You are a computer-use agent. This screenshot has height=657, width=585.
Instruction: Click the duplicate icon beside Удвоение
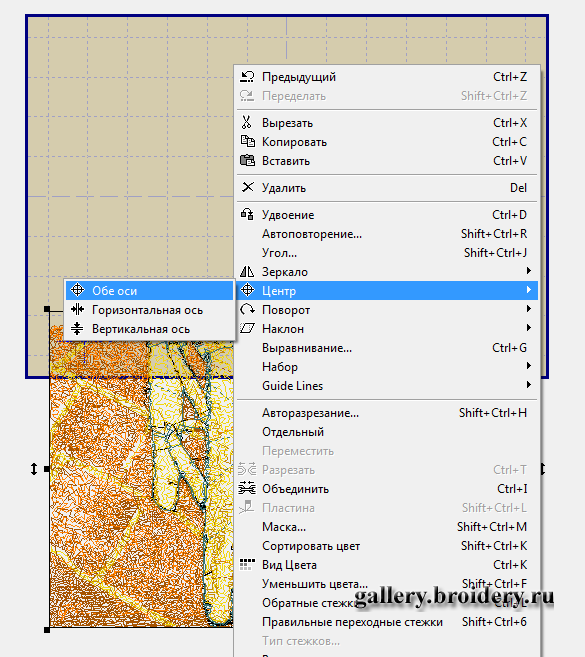coord(247,214)
